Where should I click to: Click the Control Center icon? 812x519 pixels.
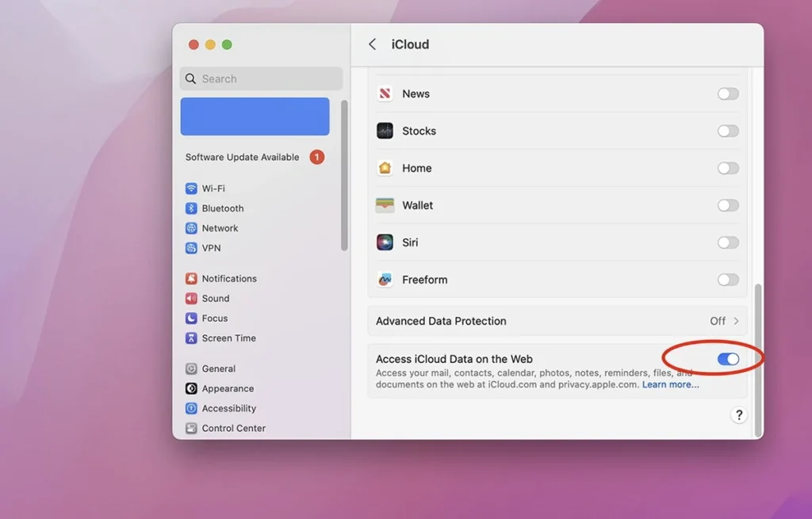pyautogui.click(x=191, y=428)
